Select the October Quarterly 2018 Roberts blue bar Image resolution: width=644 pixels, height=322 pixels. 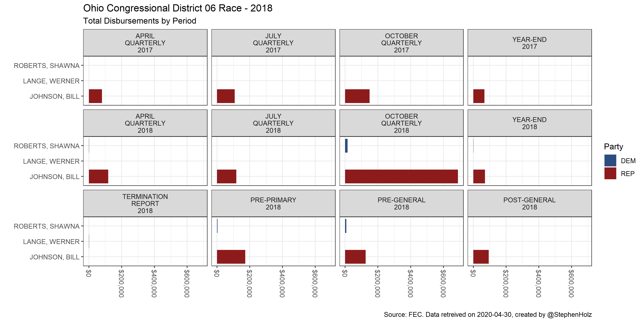346,146
